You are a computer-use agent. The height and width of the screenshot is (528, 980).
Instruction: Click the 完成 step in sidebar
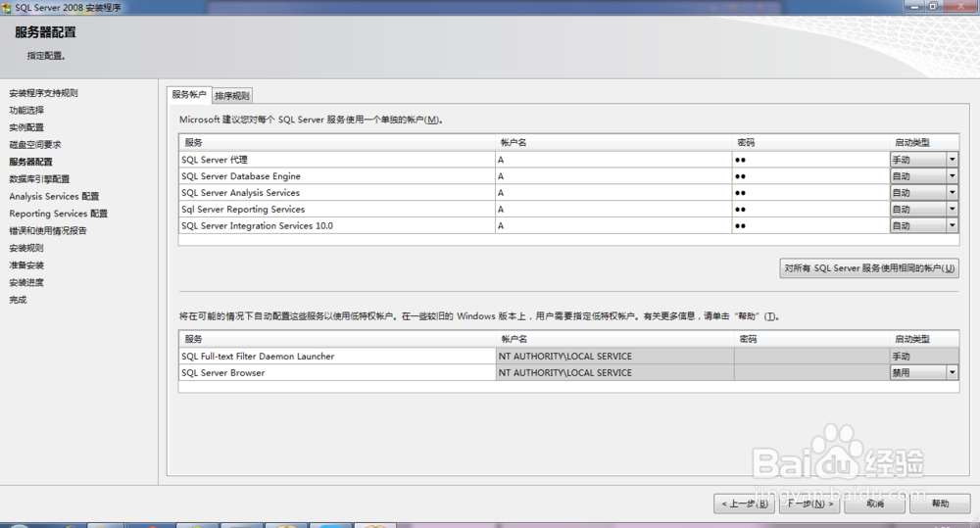[18, 300]
